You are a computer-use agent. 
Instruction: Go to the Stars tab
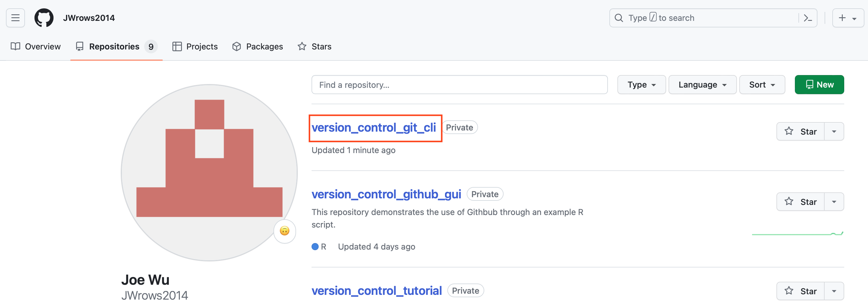(315, 46)
